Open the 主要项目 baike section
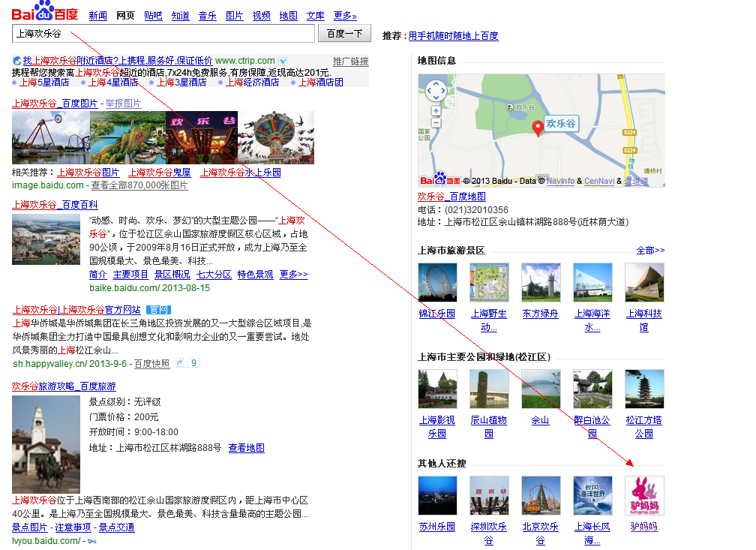 pos(130,275)
